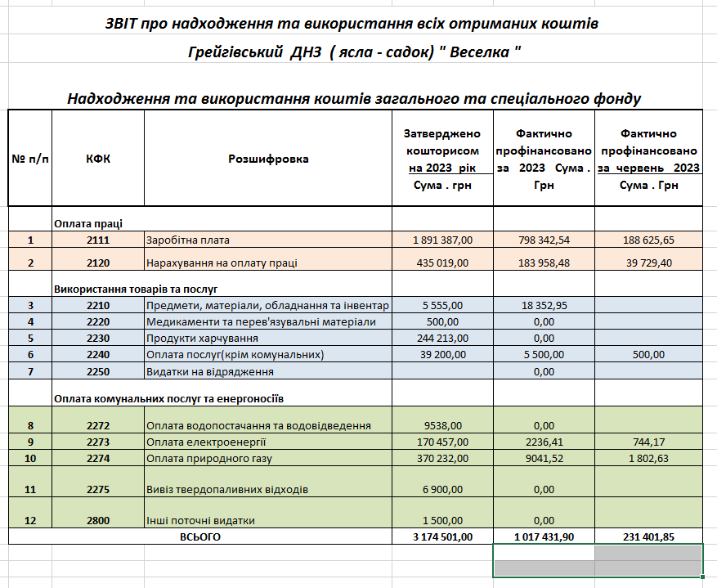Select 'Медикаменти та перев'язувальні матеріали' cell

pos(268,321)
